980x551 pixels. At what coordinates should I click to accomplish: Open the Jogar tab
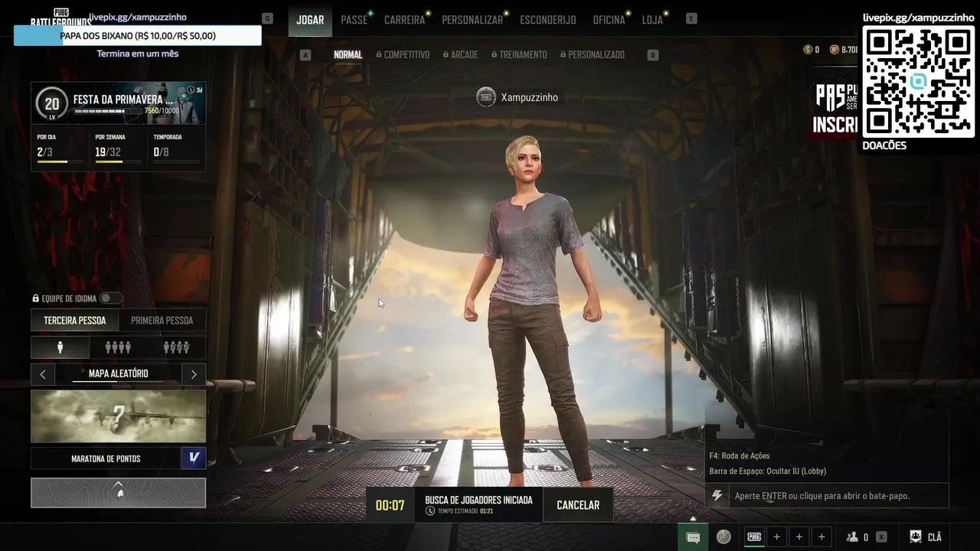(310, 20)
